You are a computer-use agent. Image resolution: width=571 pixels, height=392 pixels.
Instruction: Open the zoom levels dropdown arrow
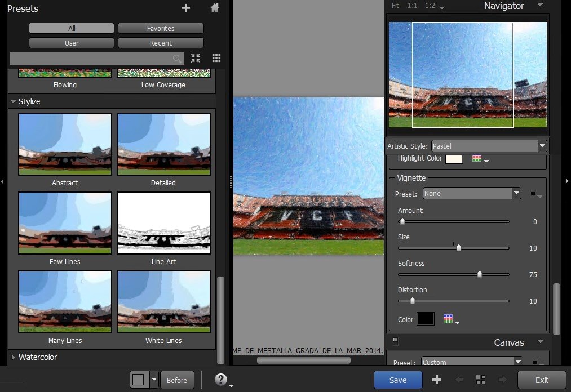point(442,8)
